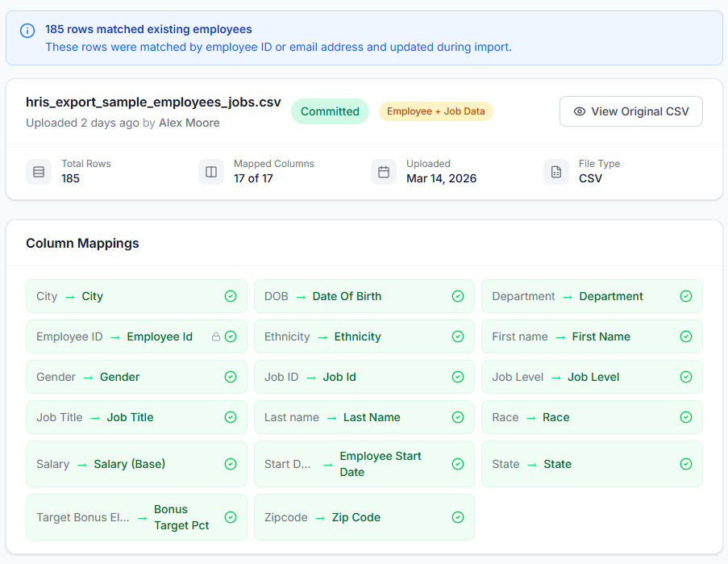Open the original CSV file

[630, 111]
